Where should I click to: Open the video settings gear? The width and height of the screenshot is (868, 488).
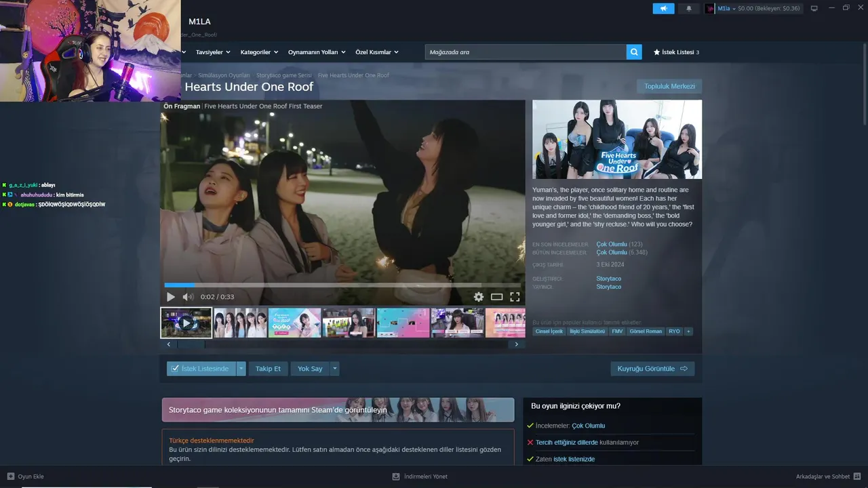pyautogui.click(x=479, y=297)
